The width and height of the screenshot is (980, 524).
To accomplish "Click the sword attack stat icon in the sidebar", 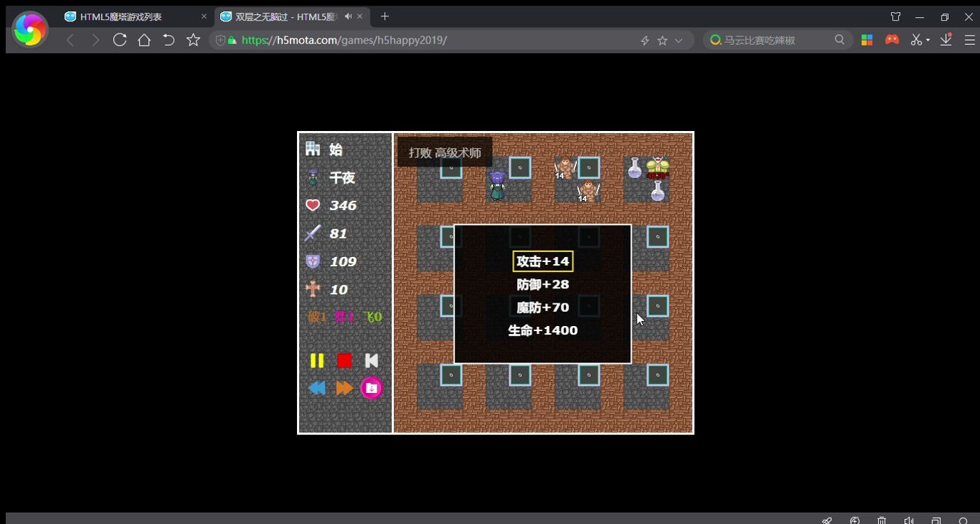I will coord(312,233).
